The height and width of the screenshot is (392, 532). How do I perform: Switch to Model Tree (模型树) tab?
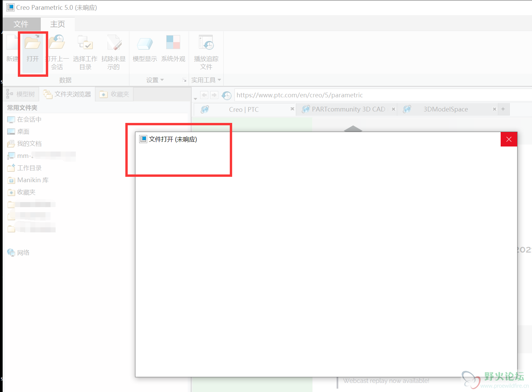pos(21,94)
